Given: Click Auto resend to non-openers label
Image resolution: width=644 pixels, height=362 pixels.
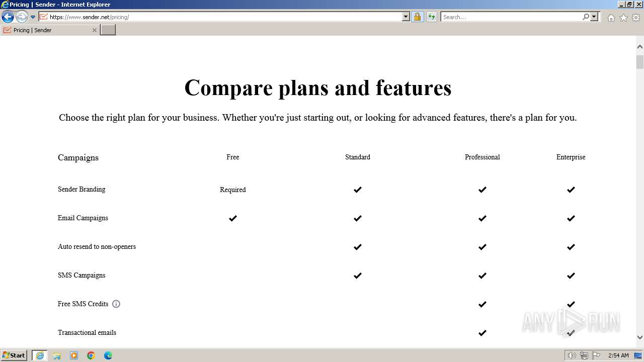Looking at the screenshot, I should click(97, 246).
